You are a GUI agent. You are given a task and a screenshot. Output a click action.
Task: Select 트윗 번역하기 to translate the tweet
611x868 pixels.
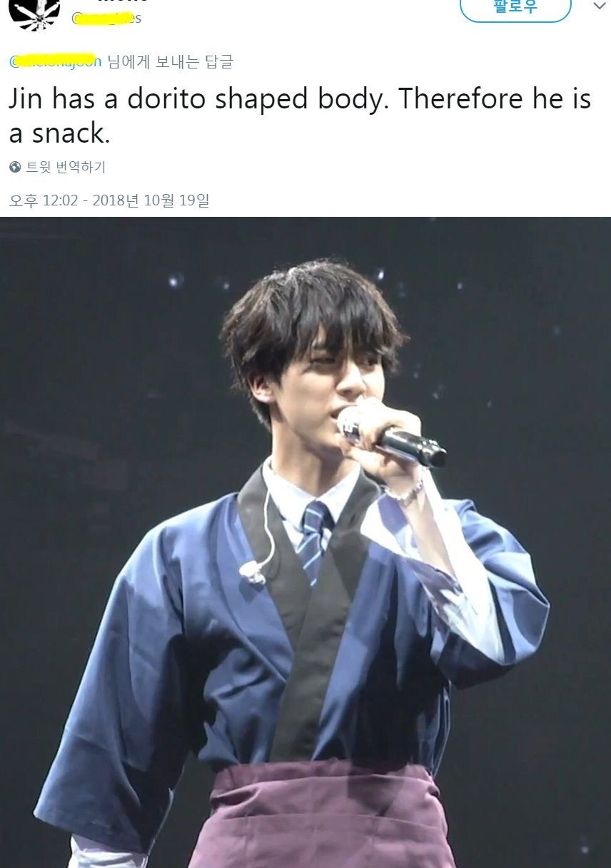click(x=66, y=167)
